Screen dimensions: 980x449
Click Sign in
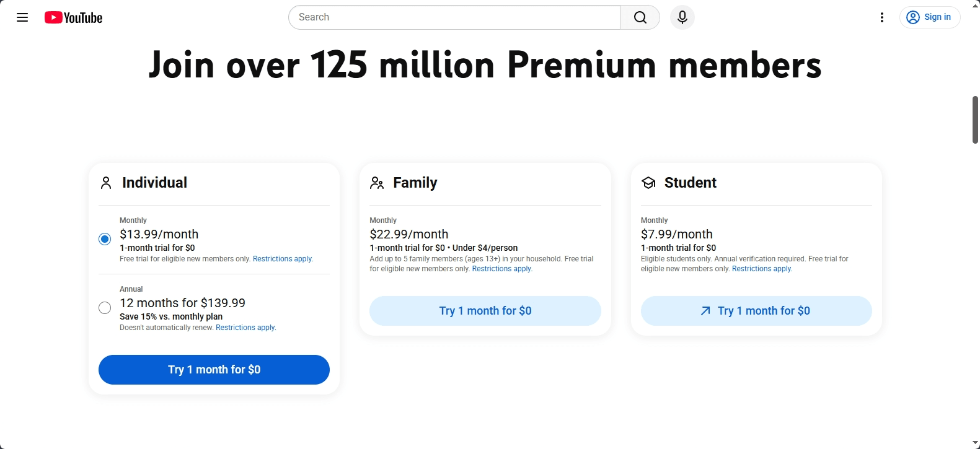930,17
